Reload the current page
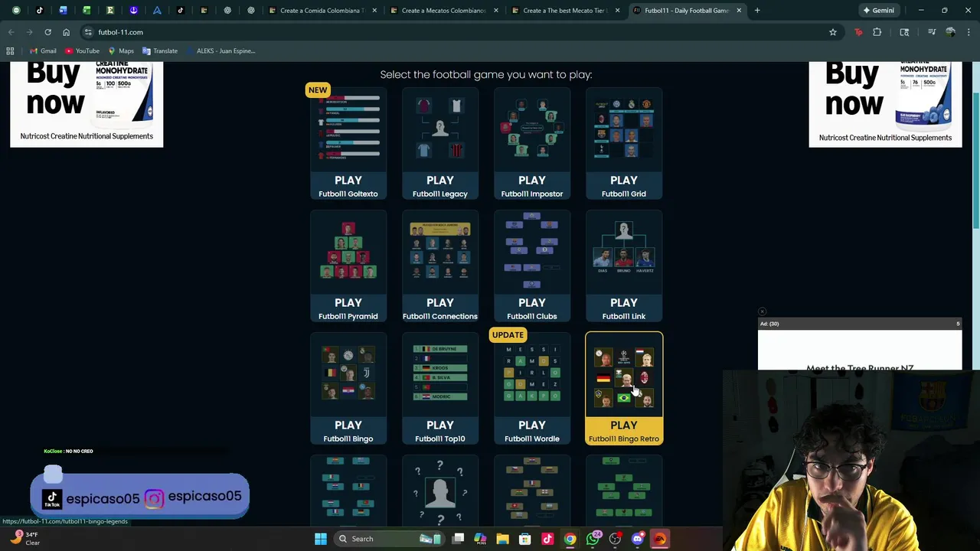Image resolution: width=980 pixels, height=551 pixels. tap(47, 32)
